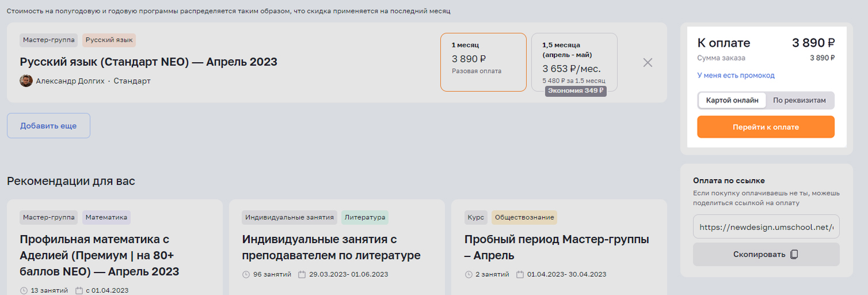Image resolution: width=868 pixels, height=295 pixels.
Task: Click calendar icon next to 29.03.2023- 01.06.2023
Action: (x=302, y=274)
